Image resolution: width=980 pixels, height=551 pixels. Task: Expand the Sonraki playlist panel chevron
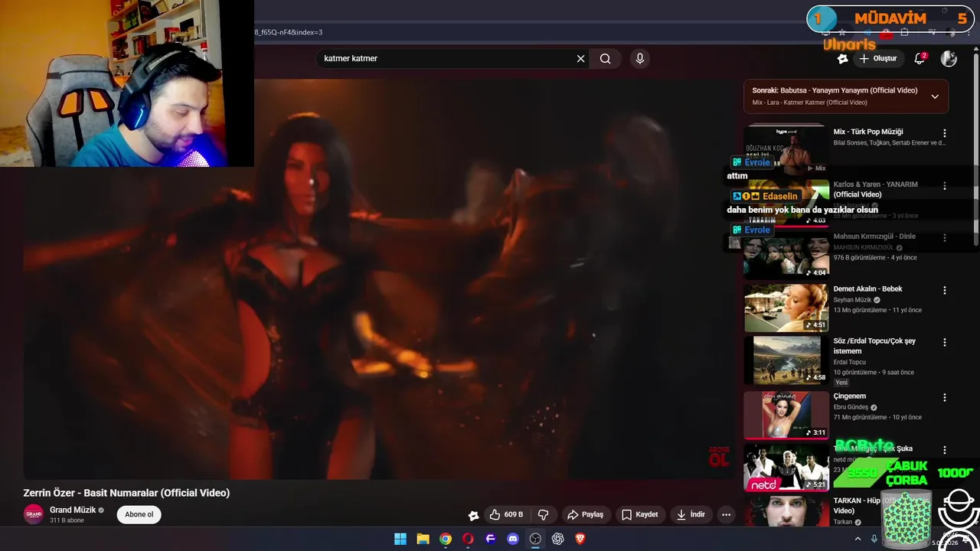(x=935, y=96)
